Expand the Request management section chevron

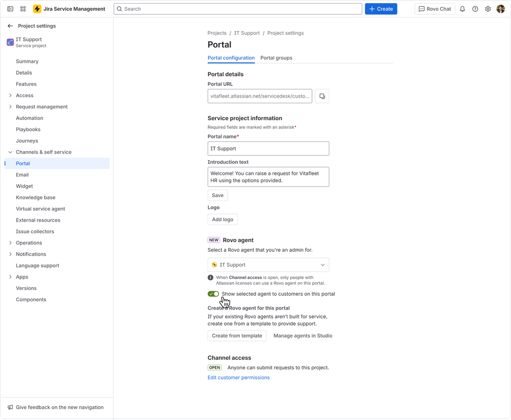pos(10,107)
